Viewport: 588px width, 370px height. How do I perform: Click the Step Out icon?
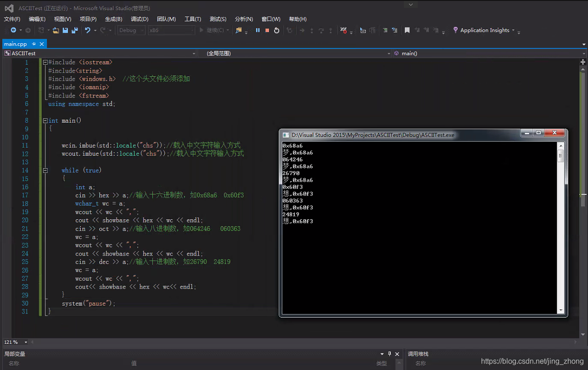330,30
